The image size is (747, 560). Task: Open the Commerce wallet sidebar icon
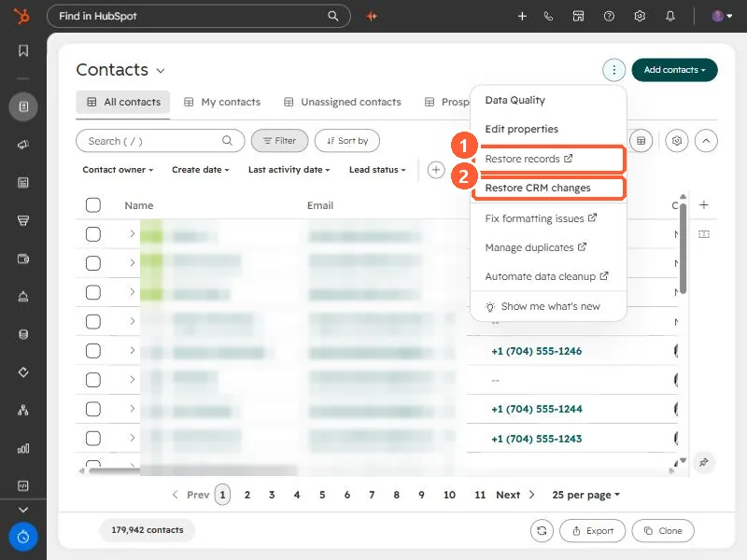(22, 259)
